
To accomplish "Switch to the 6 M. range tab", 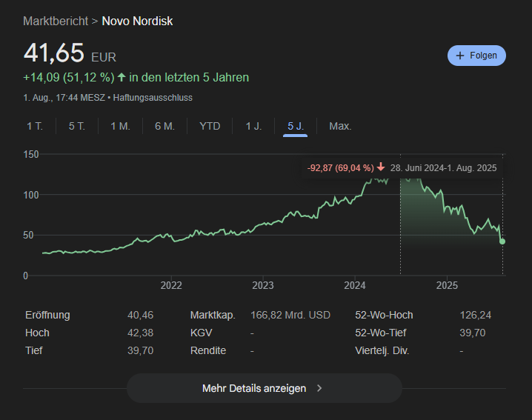I will (165, 126).
